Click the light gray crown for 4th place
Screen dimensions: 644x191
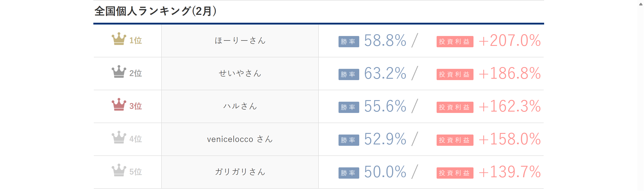119,137
